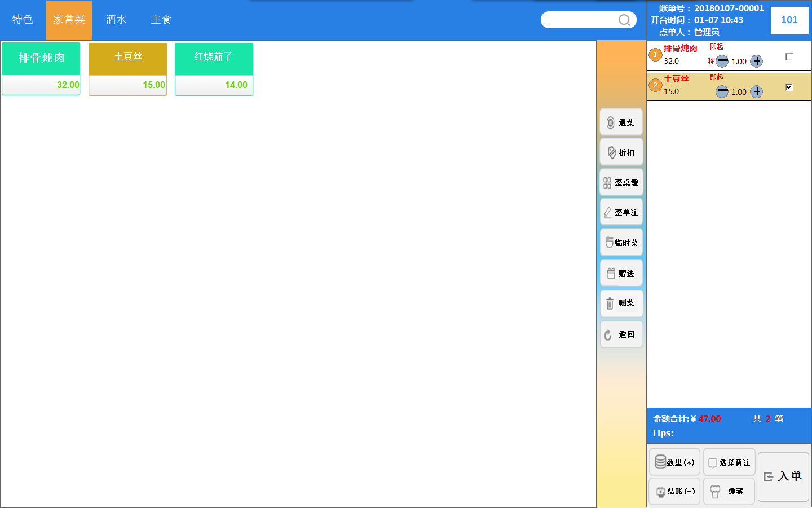Increase 排骨炖肉 quantity with plus button
This screenshot has height=508, width=812.
(x=757, y=62)
